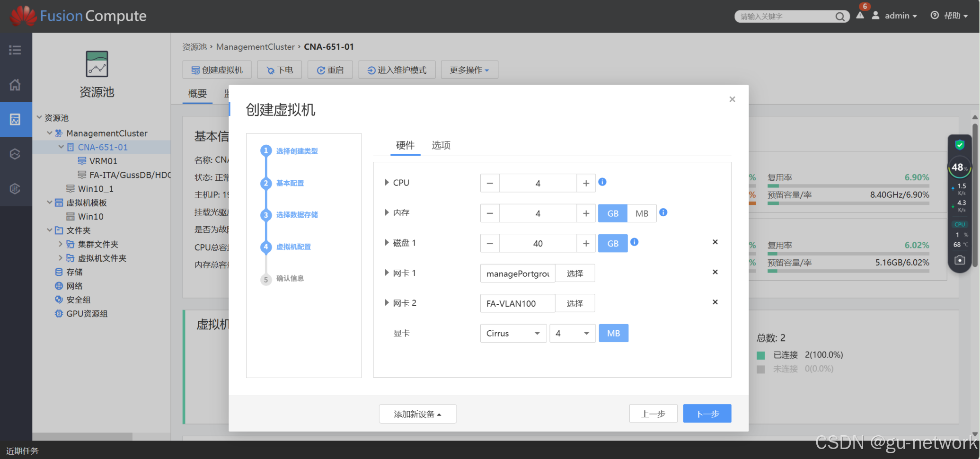The height and width of the screenshot is (459, 980).
Task: Expand the disk 1 (磁盘 1) row
Action: click(x=387, y=242)
